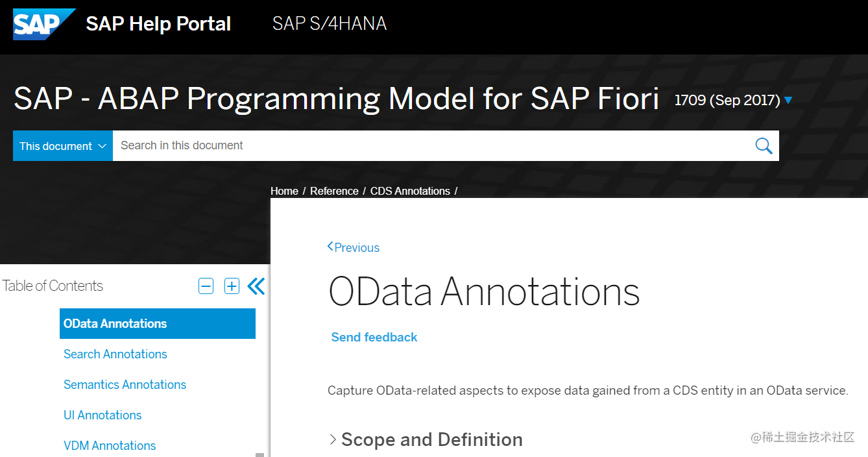The image size is (868, 457).
Task: Open CDS Annotations from the breadcrumb
Action: click(x=410, y=191)
